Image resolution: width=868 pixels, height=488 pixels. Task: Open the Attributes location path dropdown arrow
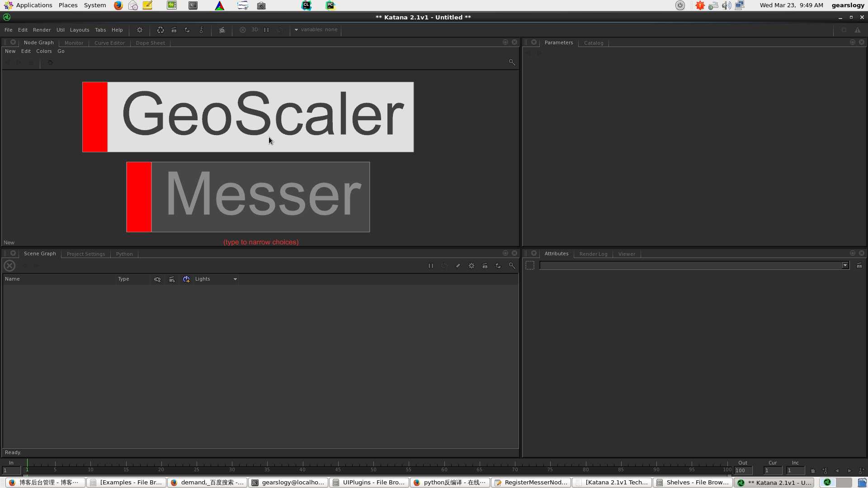(845, 266)
